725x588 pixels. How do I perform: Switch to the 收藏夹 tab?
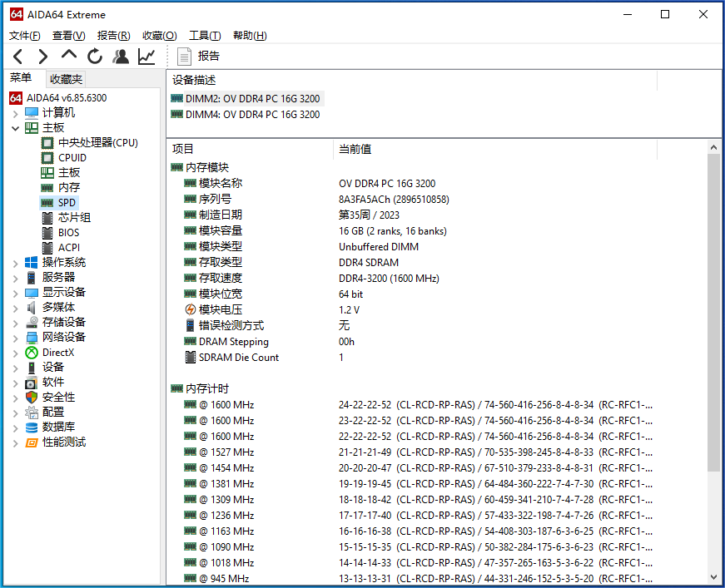click(x=65, y=78)
